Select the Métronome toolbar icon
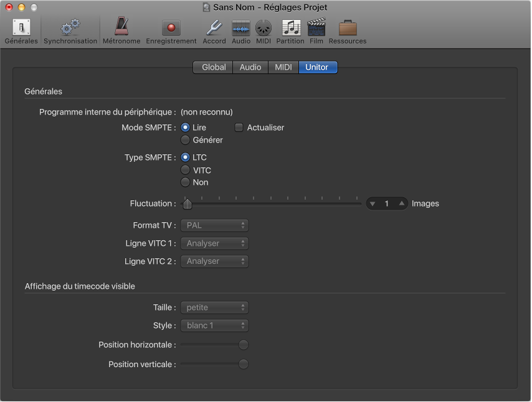The image size is (532, 402). (x=121, y=28)
